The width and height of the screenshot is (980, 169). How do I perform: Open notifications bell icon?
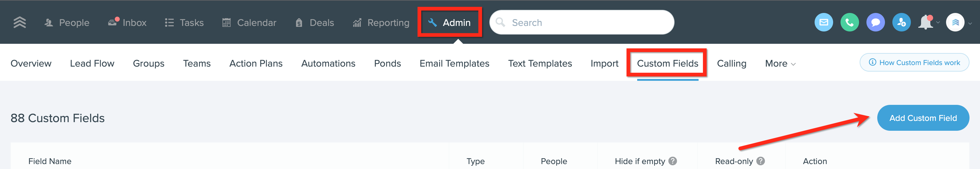926,23
